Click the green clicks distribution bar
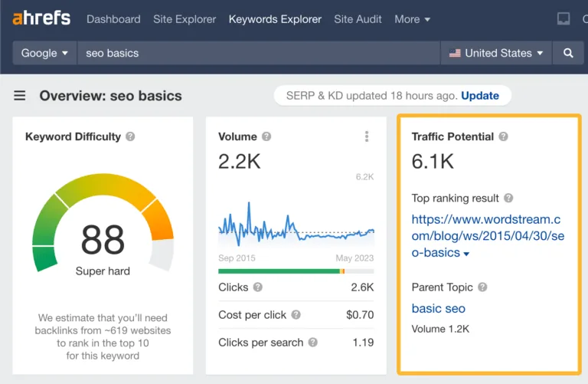588x384 pixels. click(x=279, y=271)
